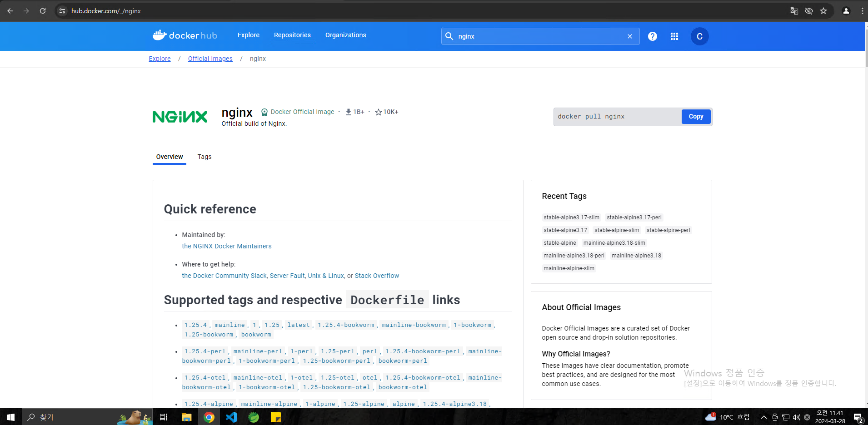This screenshot has width=868, height=425.
Task: Open site information icon in address bar
Action: [63, 11]
